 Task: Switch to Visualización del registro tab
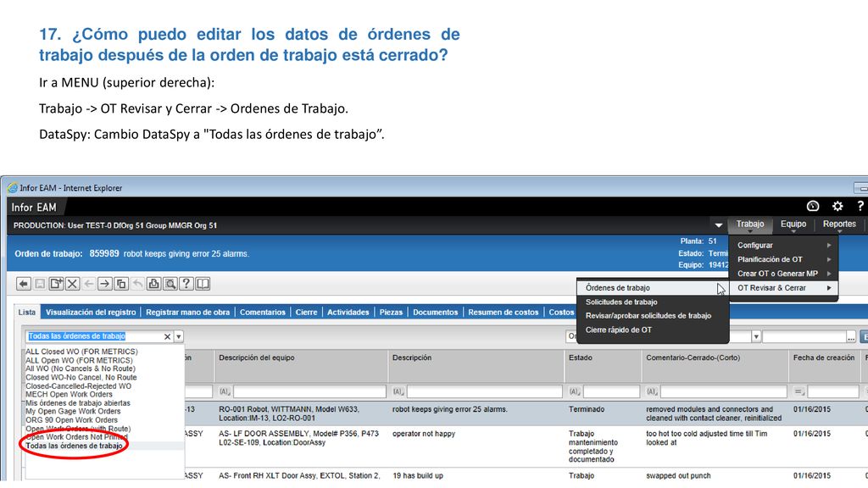[91, 313]
